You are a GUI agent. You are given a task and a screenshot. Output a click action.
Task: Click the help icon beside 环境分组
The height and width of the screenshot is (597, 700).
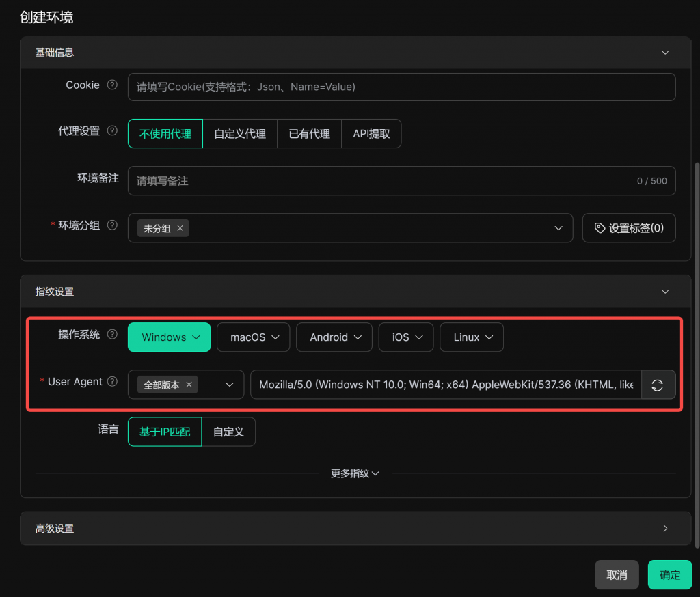pos(113,225)
